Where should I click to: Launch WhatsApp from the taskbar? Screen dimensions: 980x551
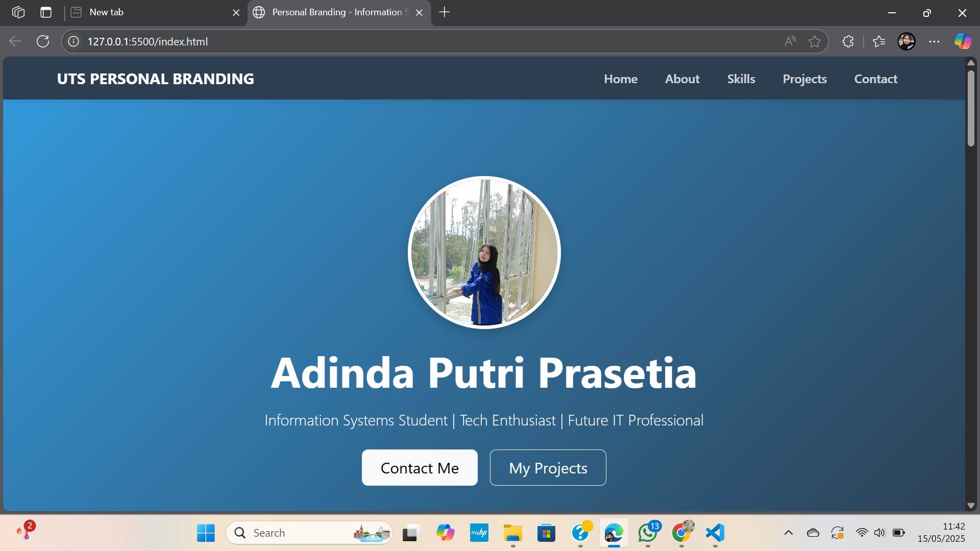pyautogui.click(x=648, y=533)
